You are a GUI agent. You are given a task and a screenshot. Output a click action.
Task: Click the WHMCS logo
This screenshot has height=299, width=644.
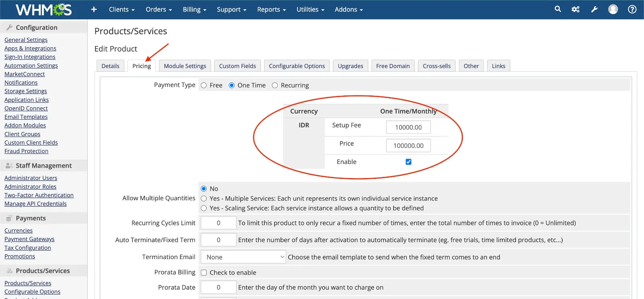43,9
